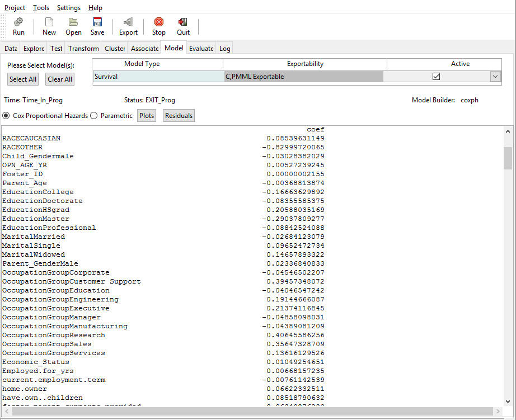
Task: Click the EducationCollege row label
Action: pyautogui.click(x=38, y=192)
